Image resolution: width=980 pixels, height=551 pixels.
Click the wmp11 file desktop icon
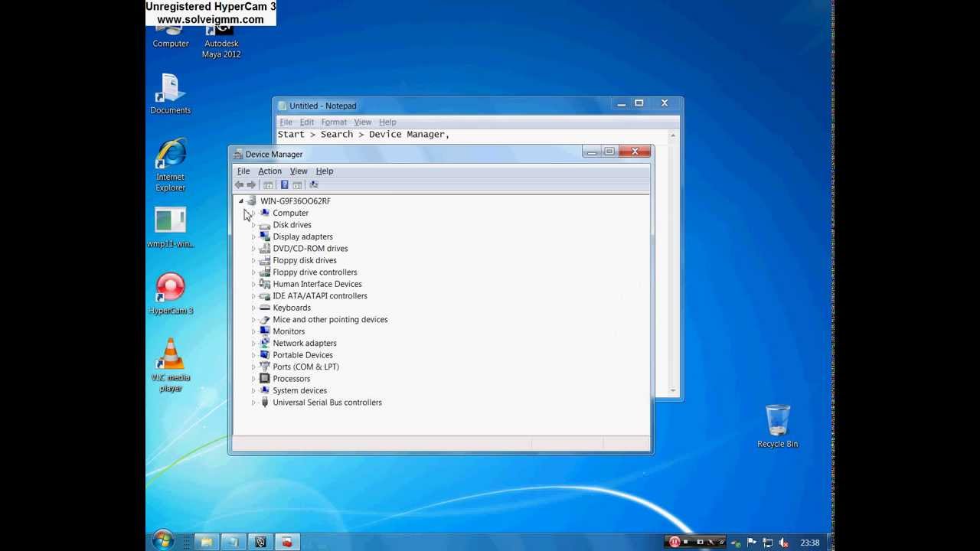pos(170,228)
